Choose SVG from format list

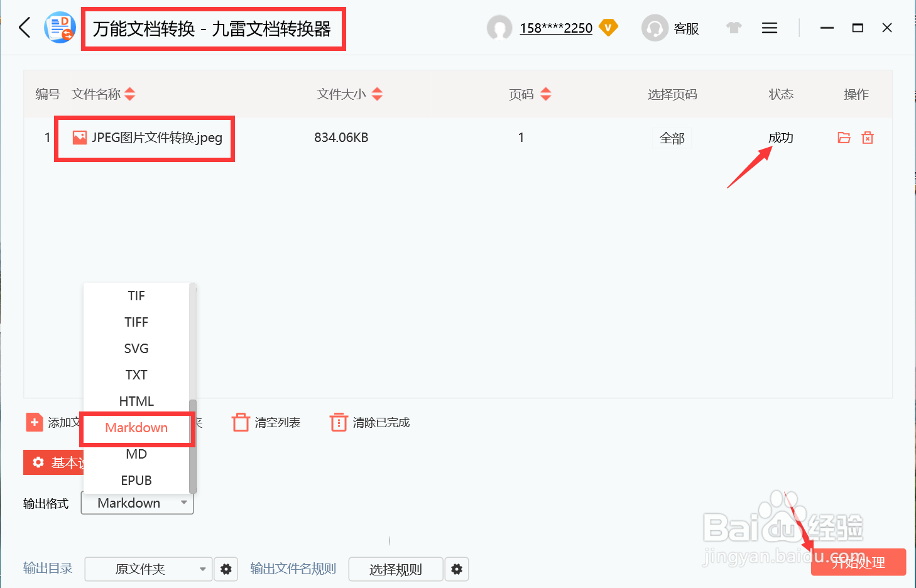pyautogui.click(x=136, y=349)
